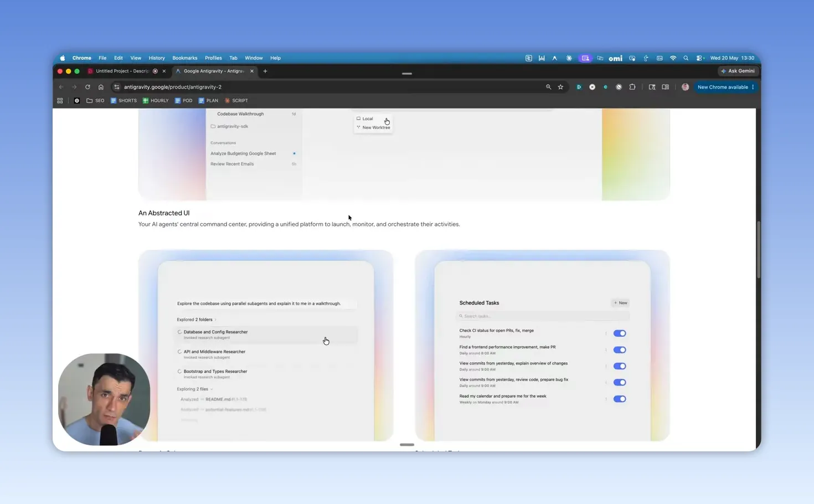This screenshot has width=814, height=504.
Task: Open the Bookmarks menu
Action: point(184,58)
